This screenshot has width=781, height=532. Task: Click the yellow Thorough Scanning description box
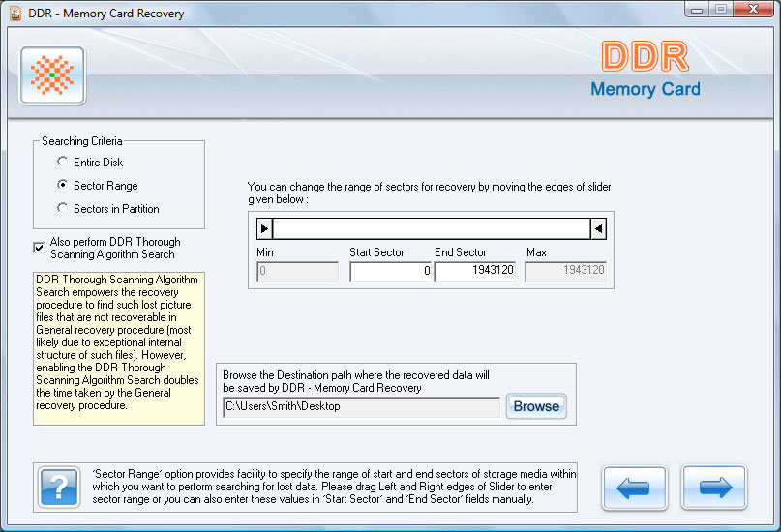point(119,348)
